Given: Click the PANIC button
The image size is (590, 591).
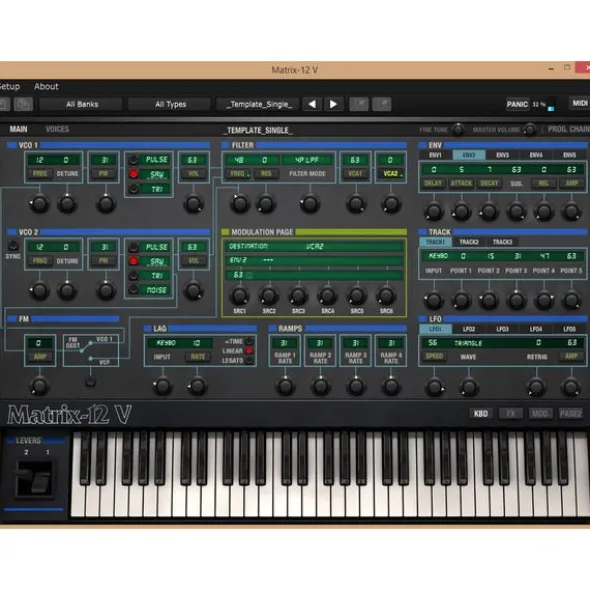Looking at the screenshot, I should pos(517,104).
